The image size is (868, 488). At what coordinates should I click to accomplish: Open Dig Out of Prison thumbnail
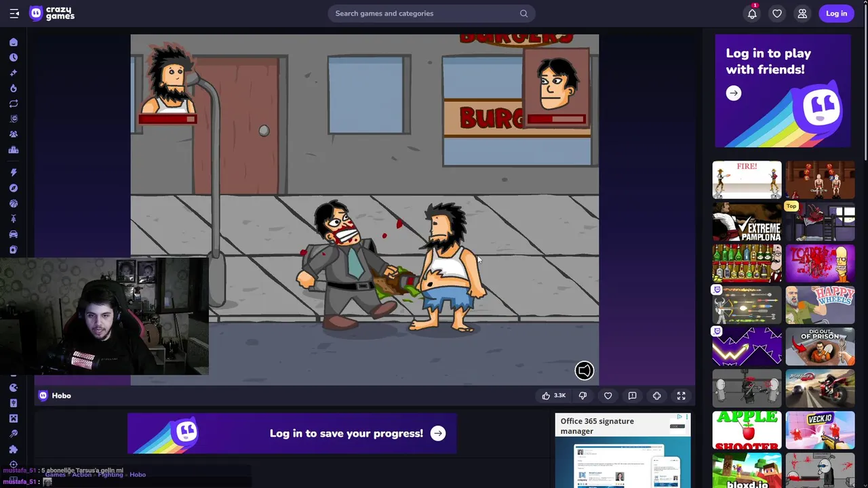[820, 346]
